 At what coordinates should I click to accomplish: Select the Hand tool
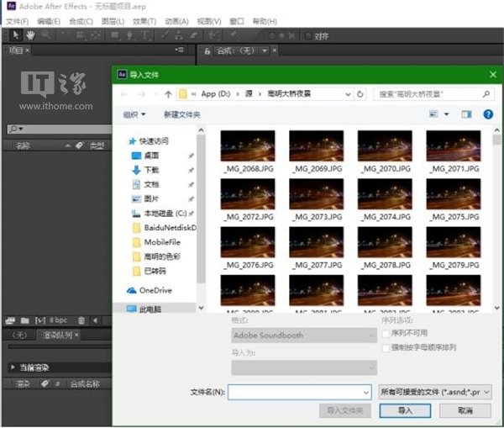pyautogui.click(x=30, y=35)
